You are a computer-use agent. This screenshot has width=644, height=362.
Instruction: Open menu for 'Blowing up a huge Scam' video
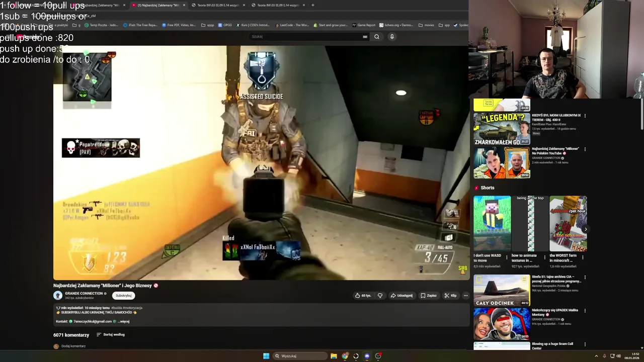pyautogui.click(x=585, y=344)
